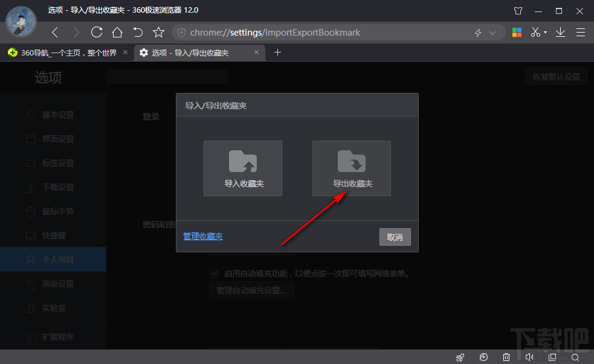Click the zoom magnifier status bar icon
This screenshot has height=364, width=594.
click(575, 357)
